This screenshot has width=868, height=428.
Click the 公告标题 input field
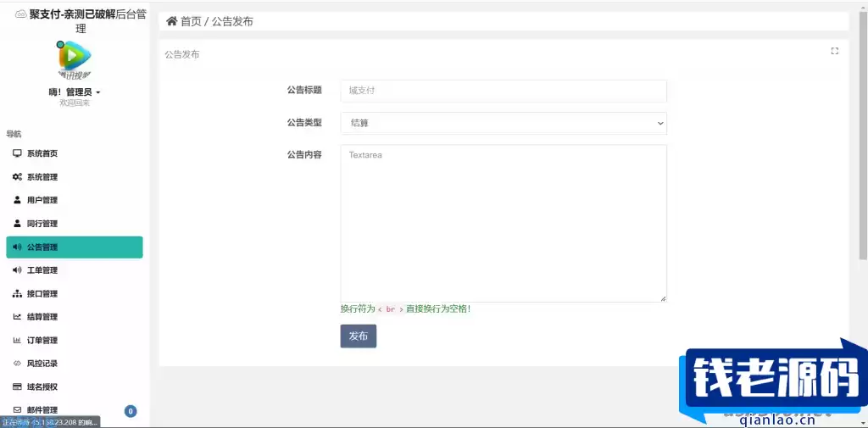(504, 91)
